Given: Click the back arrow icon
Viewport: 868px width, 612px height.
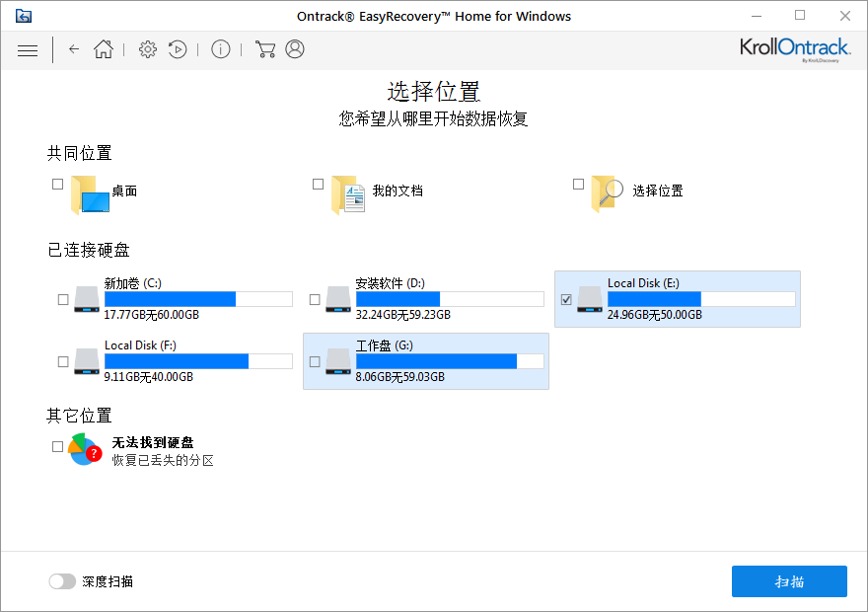Looking at the screenshot, I should coord(74,49).
